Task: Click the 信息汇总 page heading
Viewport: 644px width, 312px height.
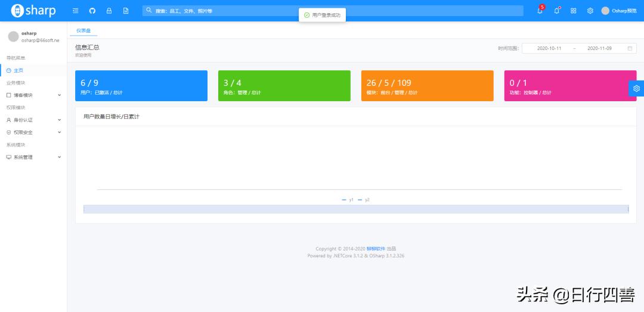Action: pyautogui.click(x=87, y=48)
